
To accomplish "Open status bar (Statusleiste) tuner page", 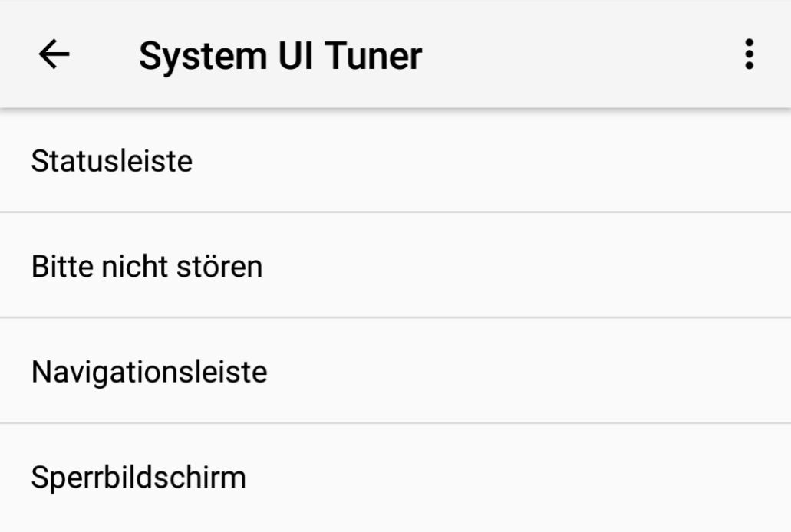I will 112,162.
